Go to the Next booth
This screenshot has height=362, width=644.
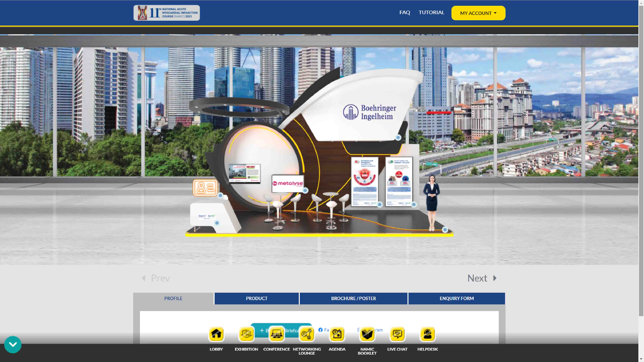coord(482,278)
